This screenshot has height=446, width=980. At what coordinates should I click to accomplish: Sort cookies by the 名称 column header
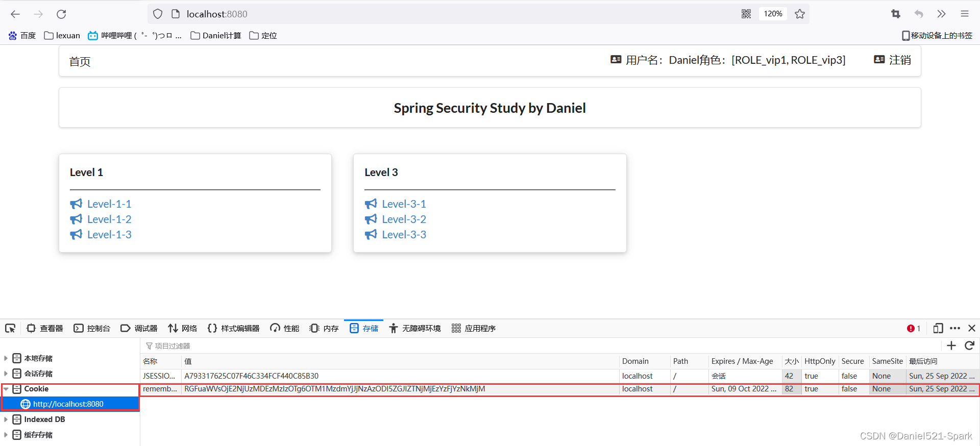pyautogui.click(x=161, y=361)
